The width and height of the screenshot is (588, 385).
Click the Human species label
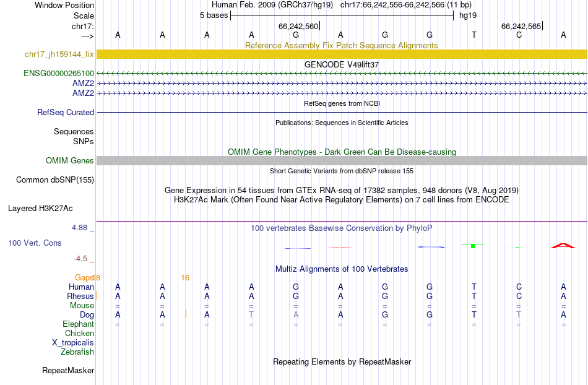(81, 287)
